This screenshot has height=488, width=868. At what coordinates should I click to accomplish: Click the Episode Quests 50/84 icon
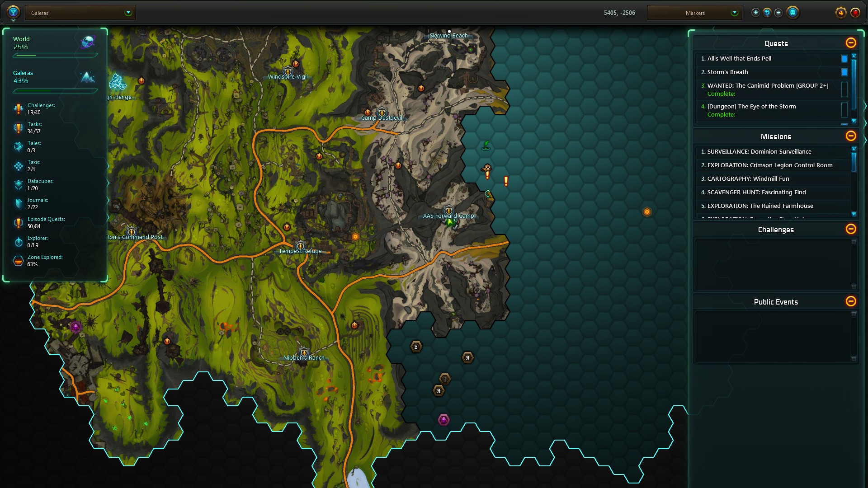coord(18,223)
